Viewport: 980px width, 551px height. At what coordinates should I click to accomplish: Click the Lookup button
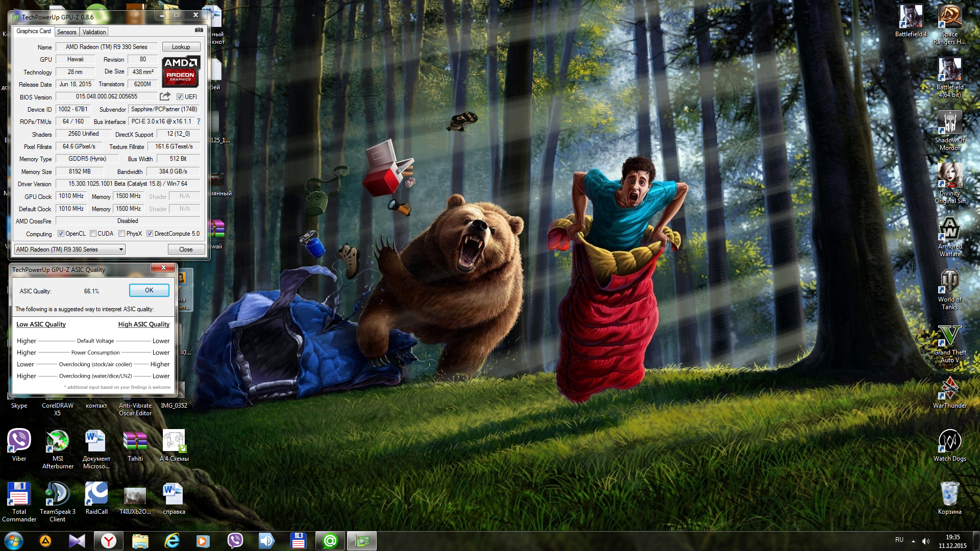click(181, 47)
